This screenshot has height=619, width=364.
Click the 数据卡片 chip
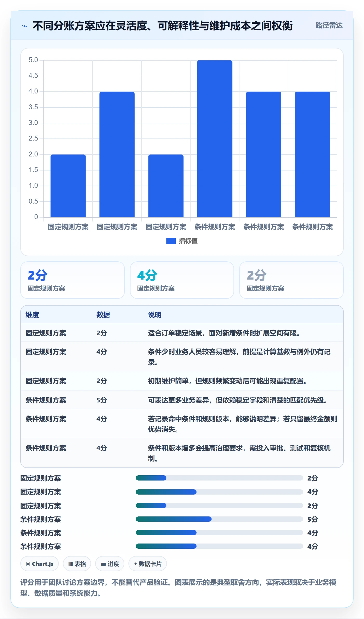click(x=148, y=564)
